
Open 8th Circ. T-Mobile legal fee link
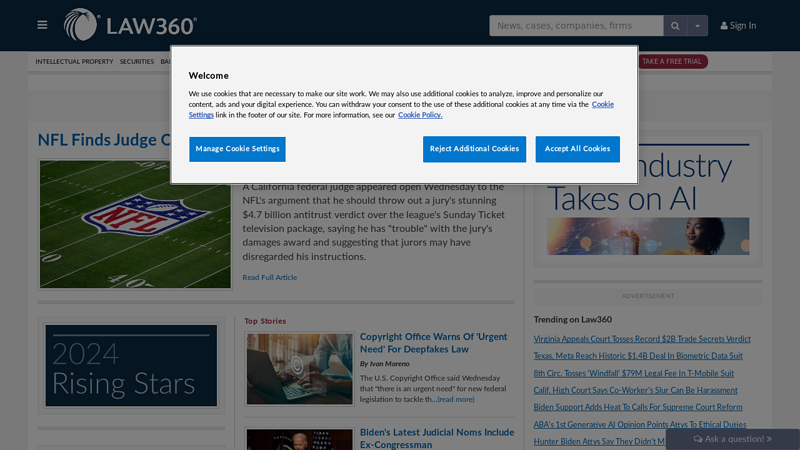[634, 373]
